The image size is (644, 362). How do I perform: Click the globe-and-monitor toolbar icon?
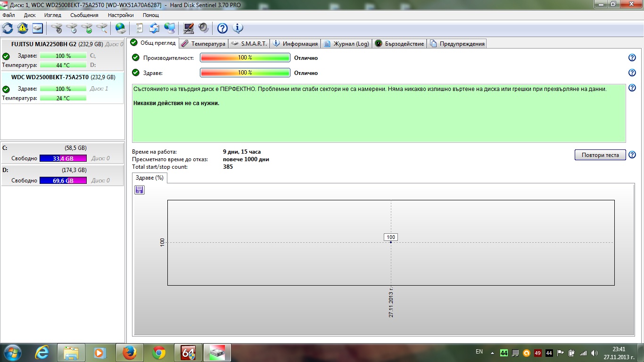170,28
